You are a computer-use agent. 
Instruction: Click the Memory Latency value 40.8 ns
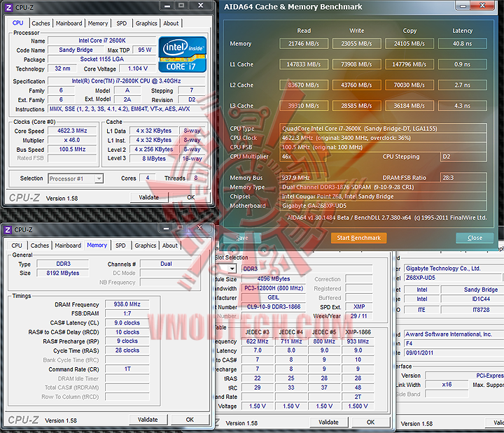[x=462, y=43]
